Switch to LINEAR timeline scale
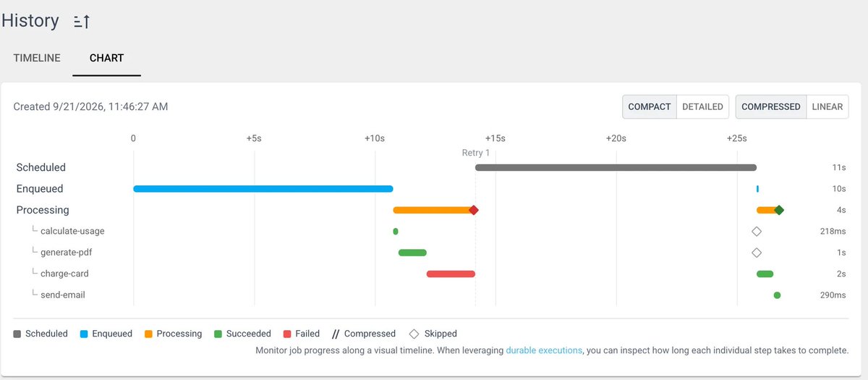Image resolution: width=868 pixels, height=380 pixels. pos(827,106)
